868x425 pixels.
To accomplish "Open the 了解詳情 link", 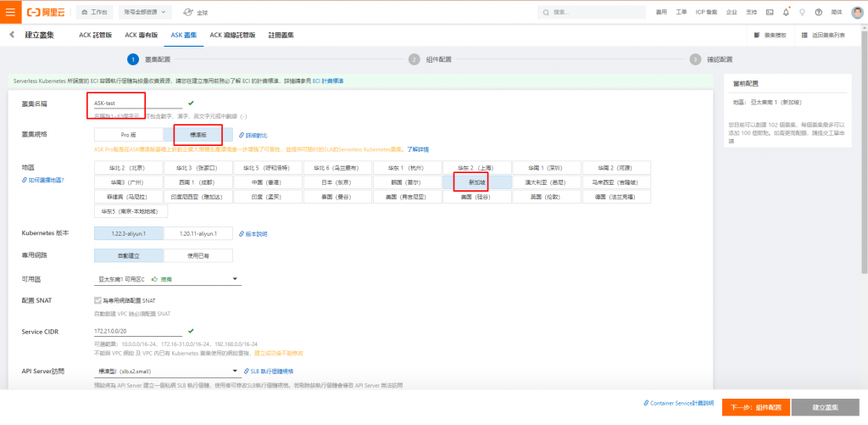I will pyautogui.click(x=418, y=149).
